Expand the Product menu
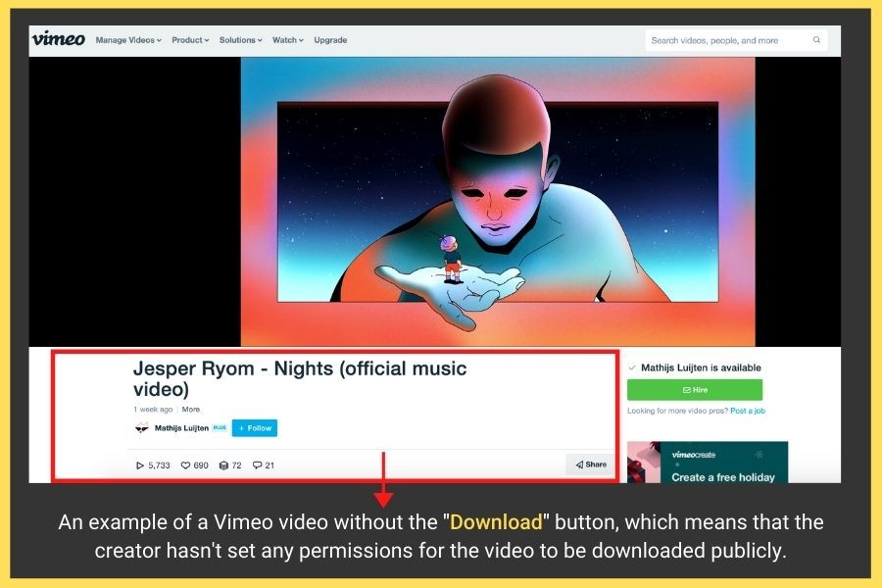The width and height of the screenshot is (882, 588). click(x=190, y=40)
